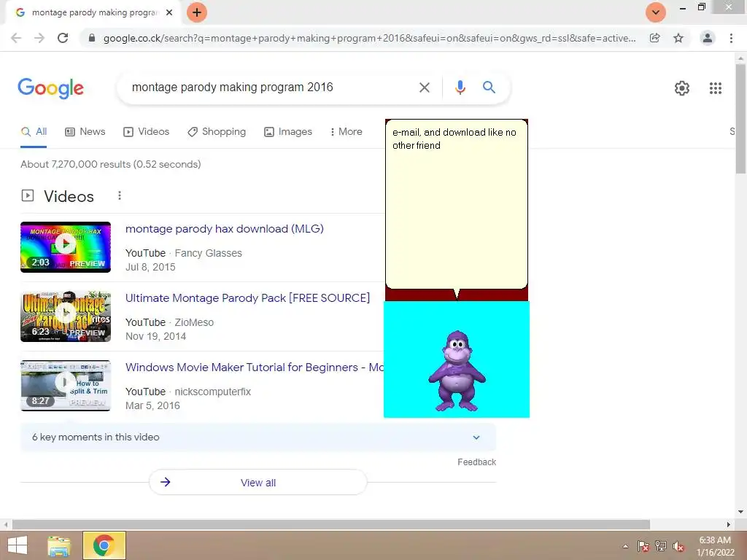
Task: Select the All results tab
Action: (x=34, y=132)
